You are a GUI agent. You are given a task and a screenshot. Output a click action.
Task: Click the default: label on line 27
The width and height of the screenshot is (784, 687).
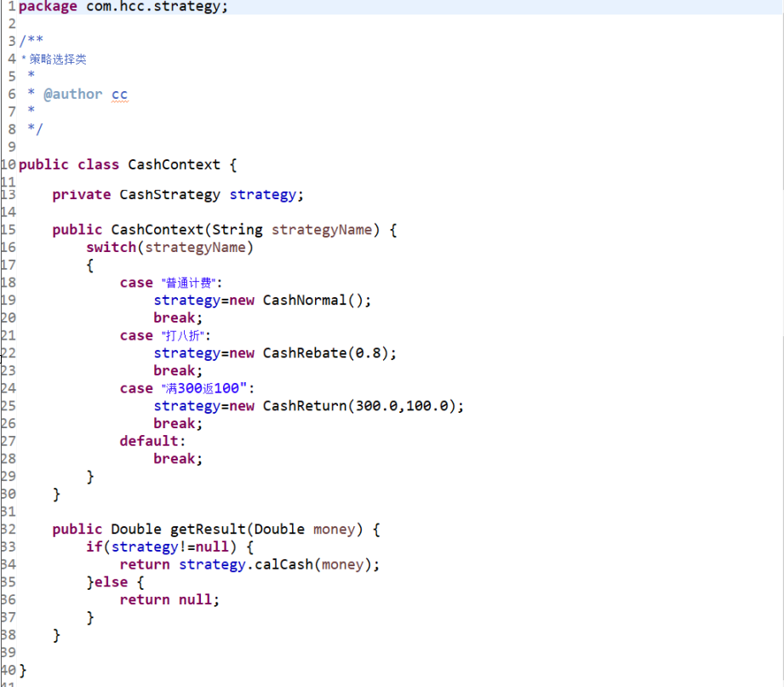152,441
